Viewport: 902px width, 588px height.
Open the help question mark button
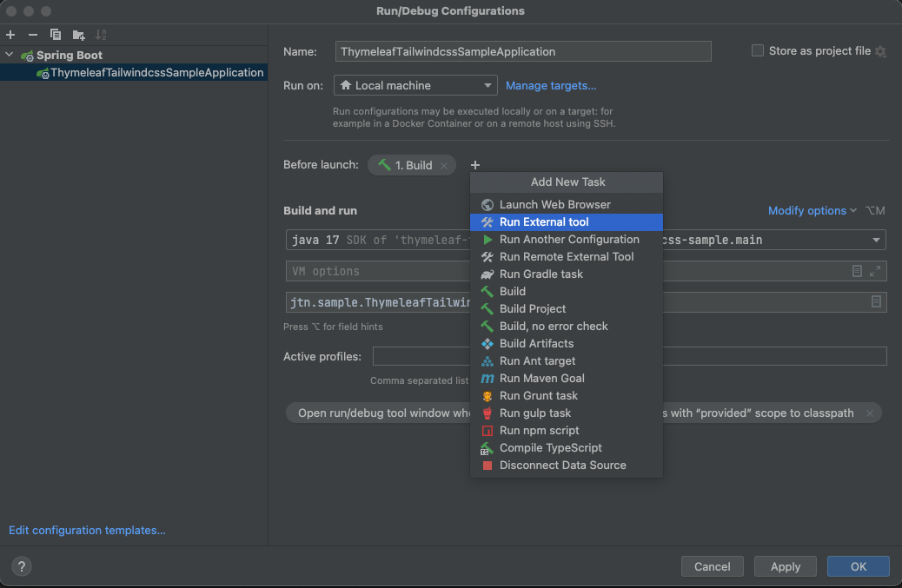point(22,566)
